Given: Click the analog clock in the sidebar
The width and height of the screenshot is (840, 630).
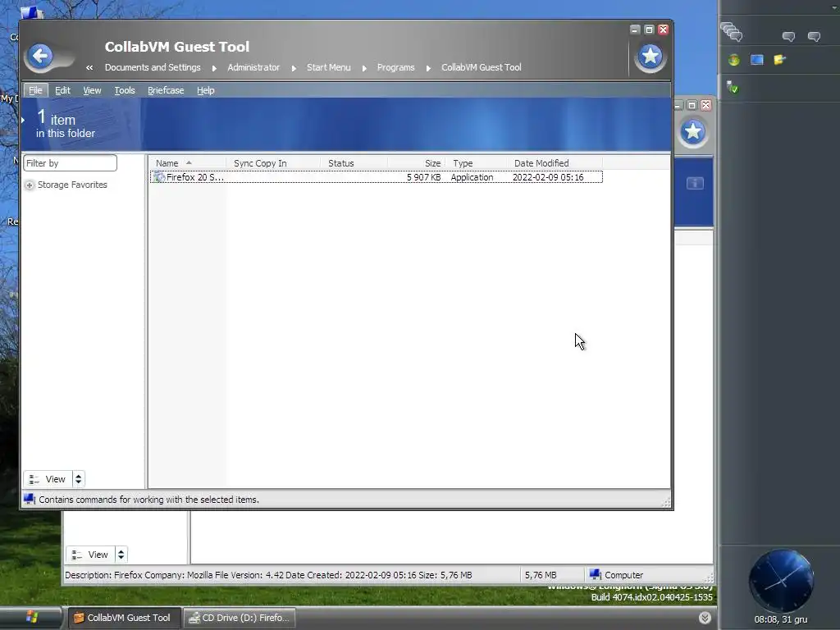Looking at the screenshot, I should pos(781,581).
